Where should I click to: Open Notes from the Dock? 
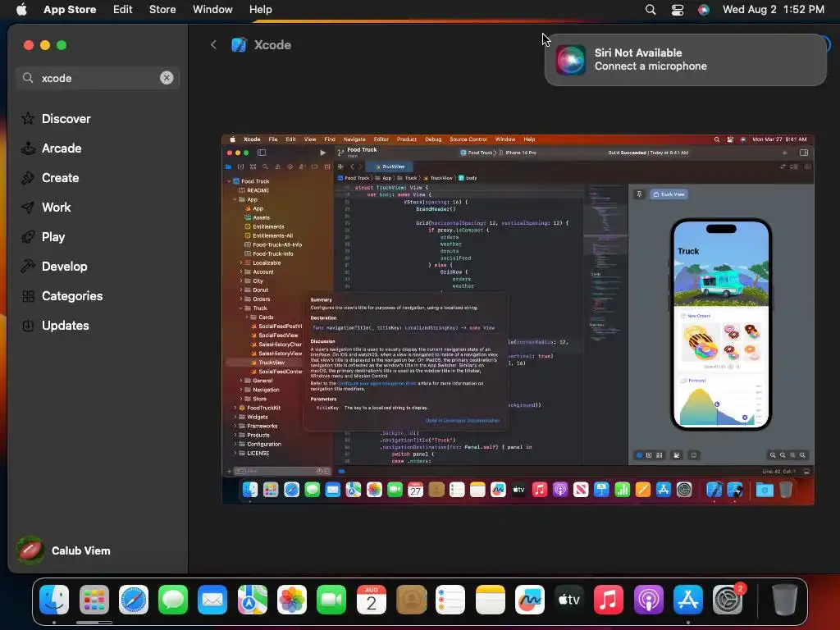491,600
